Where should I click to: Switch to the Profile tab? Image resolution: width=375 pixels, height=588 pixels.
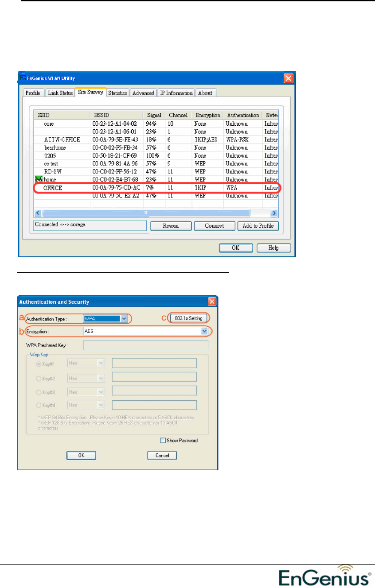click(32, 93)
